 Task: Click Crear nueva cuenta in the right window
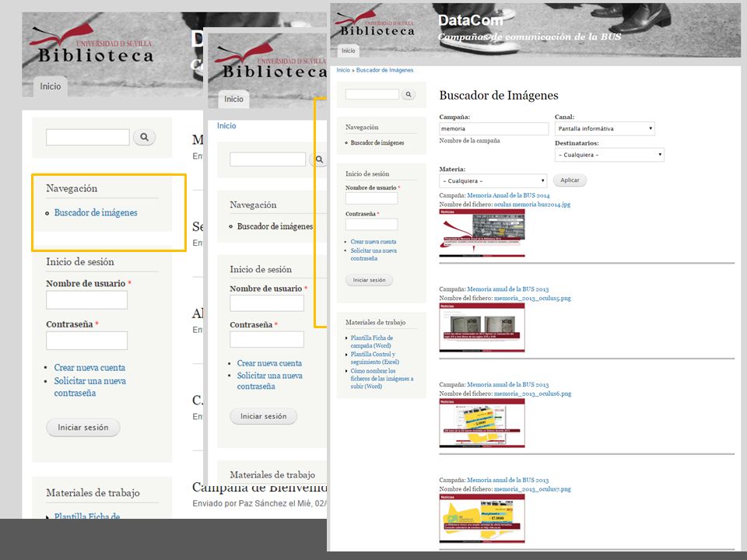(x=373, y=242)
